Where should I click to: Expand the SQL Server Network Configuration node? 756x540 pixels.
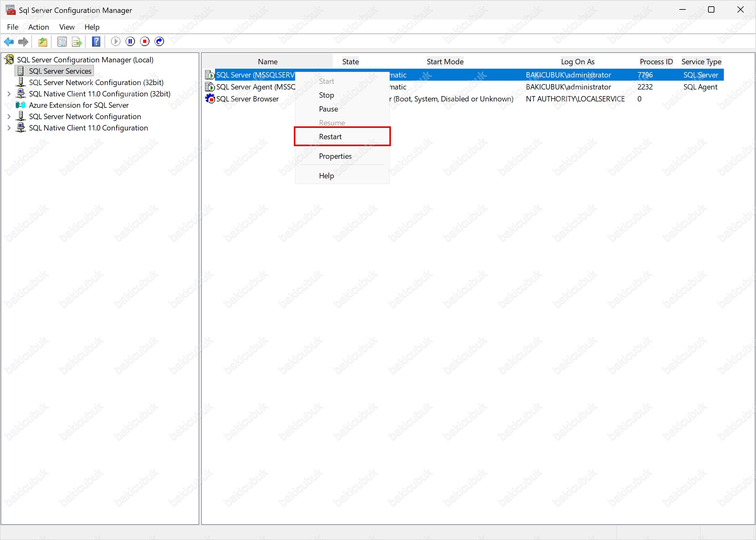click(9, 117)
